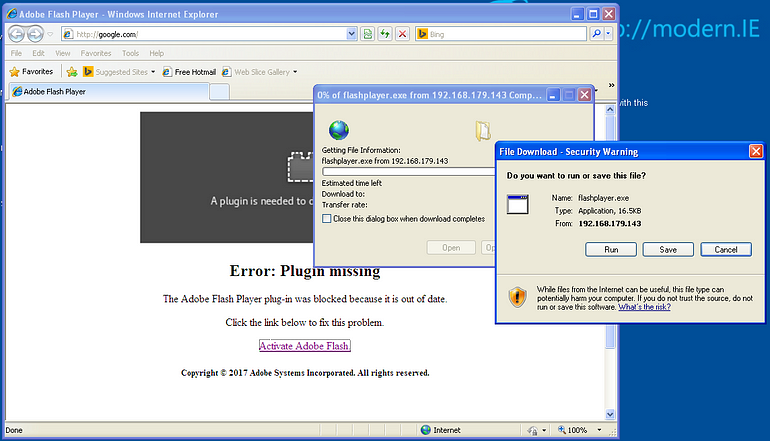The width and height of the screenshot is (770, 441).
Task: Click the download progress bar
Action: pyautogui.click(x=409, y=171)
